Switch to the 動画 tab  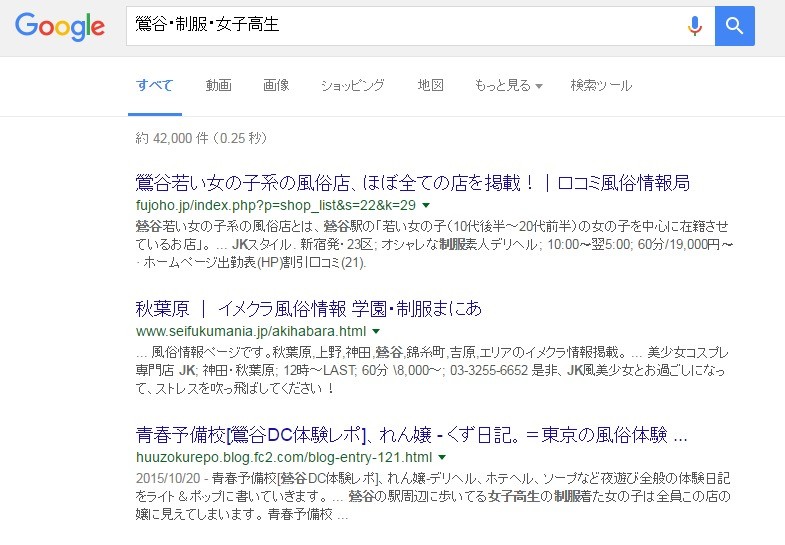pos(218,85)
